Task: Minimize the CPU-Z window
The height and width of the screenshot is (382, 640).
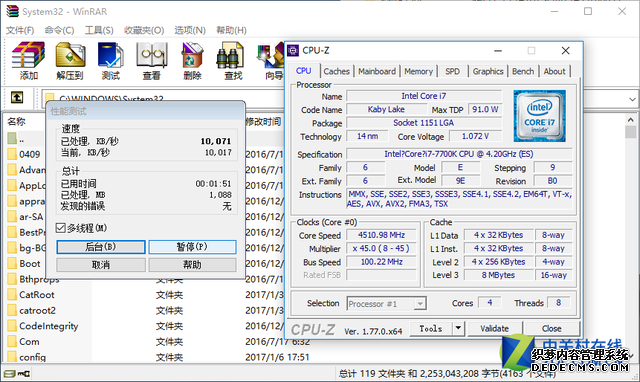Action: coord(498,51)
